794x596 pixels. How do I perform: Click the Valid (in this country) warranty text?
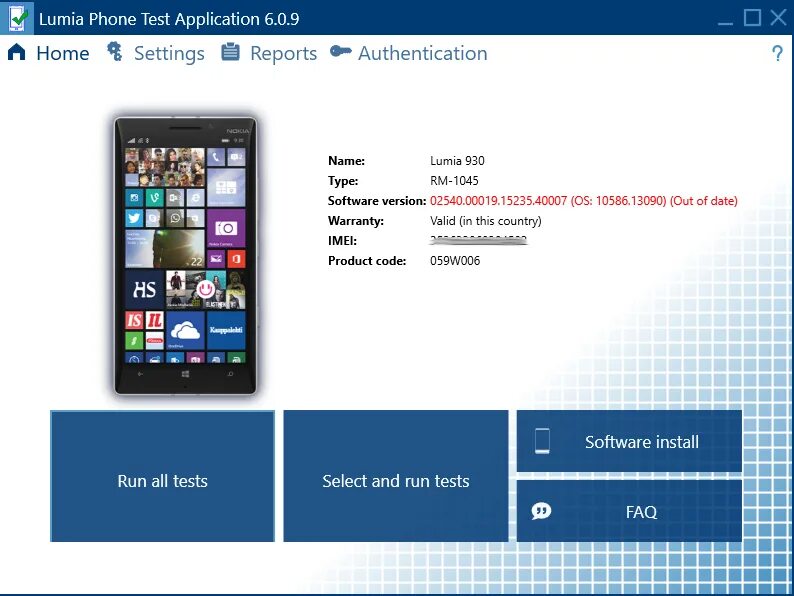pyautogui.click(x=486, y=221)
